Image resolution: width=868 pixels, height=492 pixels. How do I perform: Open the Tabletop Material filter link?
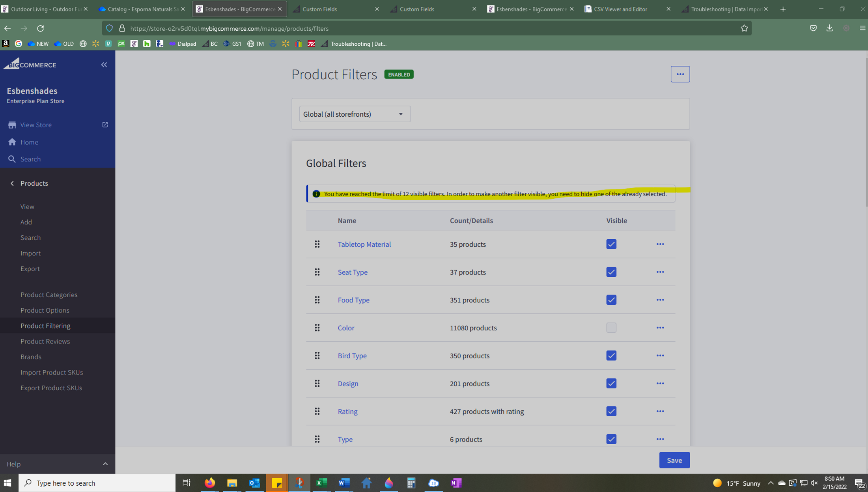(364, 244)
